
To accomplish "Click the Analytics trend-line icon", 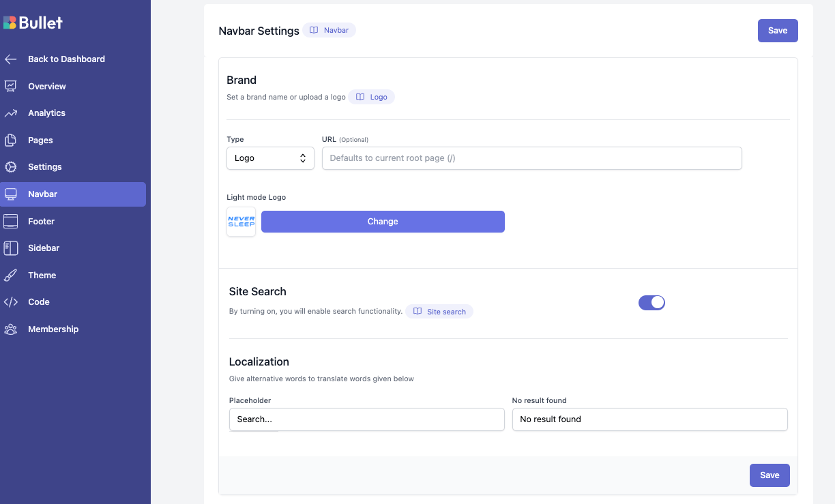I will (10, 113).
